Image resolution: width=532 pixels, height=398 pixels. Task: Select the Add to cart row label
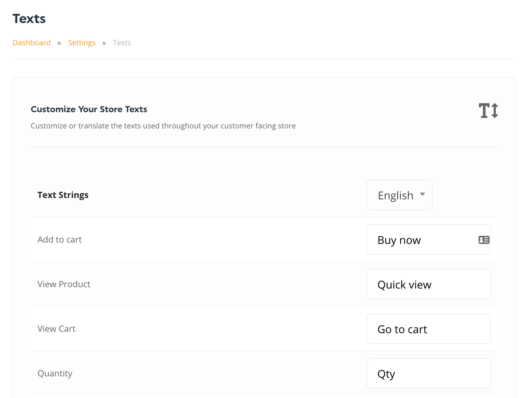coord(59,239)
